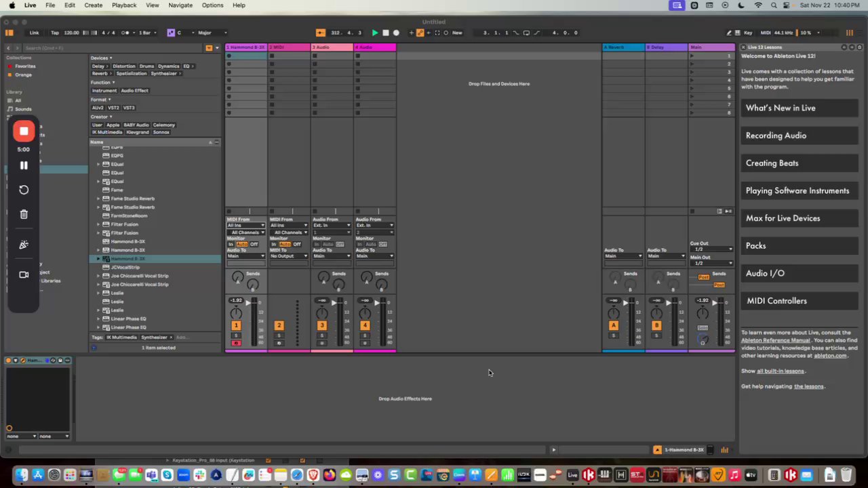The height and width of the screenshot is (488, 868).
Task: Disarm recording on track 1 Hammond B-3X
Action: click(x=236, y=343)
